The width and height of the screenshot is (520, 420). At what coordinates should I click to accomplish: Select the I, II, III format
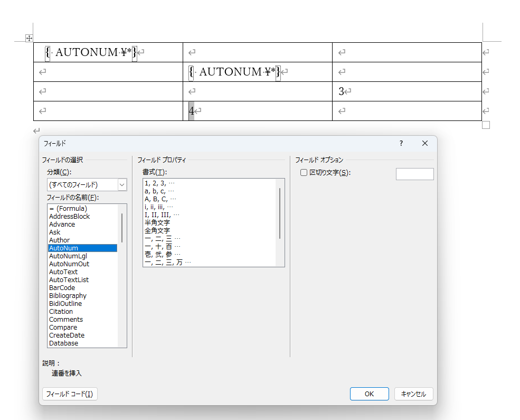pos(162,214)
